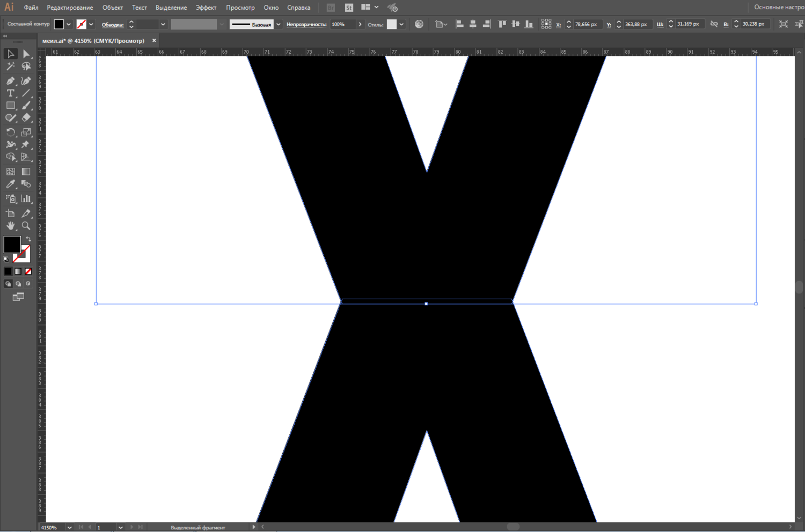Viewport: 805px width, 532px height.
Task: Pick the Column Graph tool
Action: tap(26, 198)
